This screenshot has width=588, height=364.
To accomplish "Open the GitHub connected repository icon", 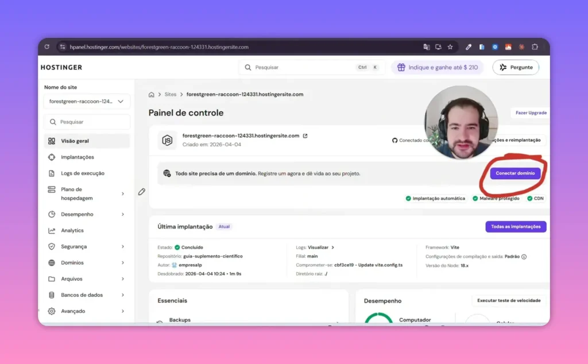I will tap(394, 139).
